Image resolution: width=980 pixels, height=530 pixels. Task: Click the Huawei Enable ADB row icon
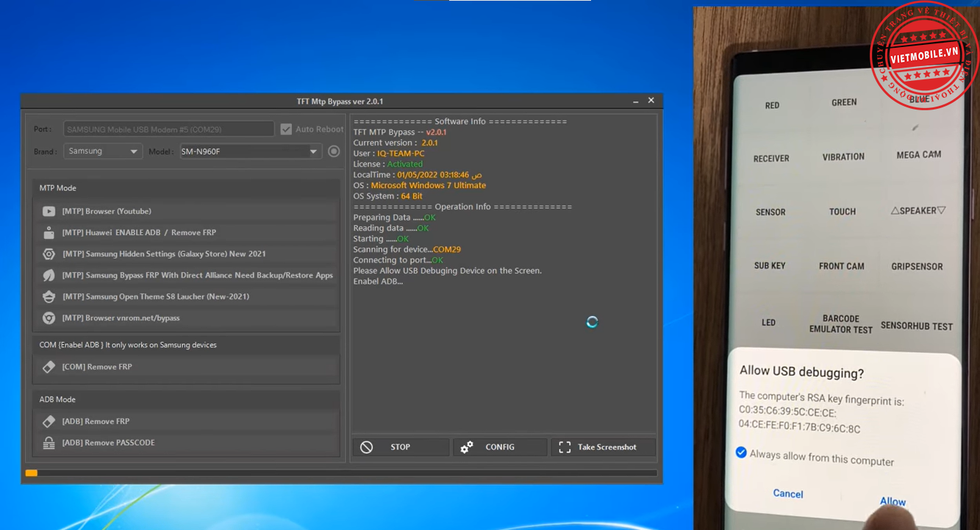[49, 233]
